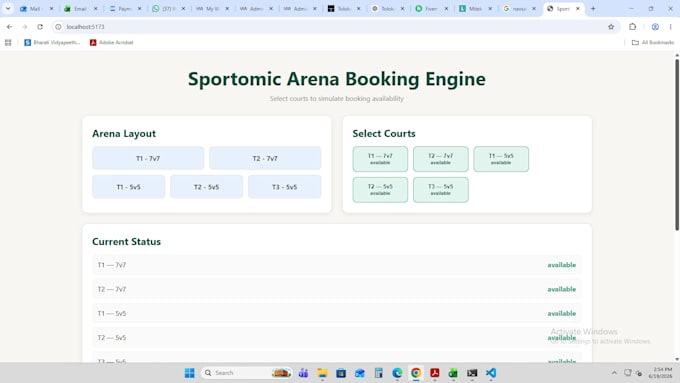The image size is (680, 383).
Task: Open Excel from taskbar
Action: 453,373
